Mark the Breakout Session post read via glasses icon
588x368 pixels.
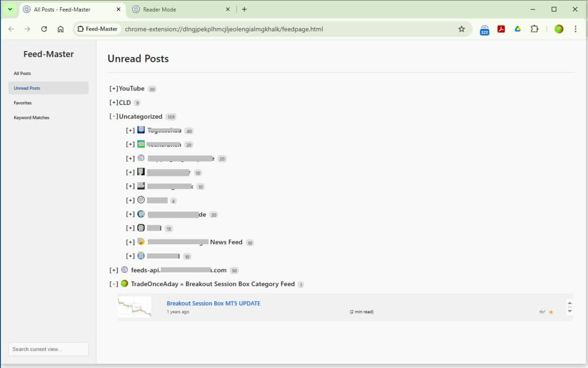[542, 311]
